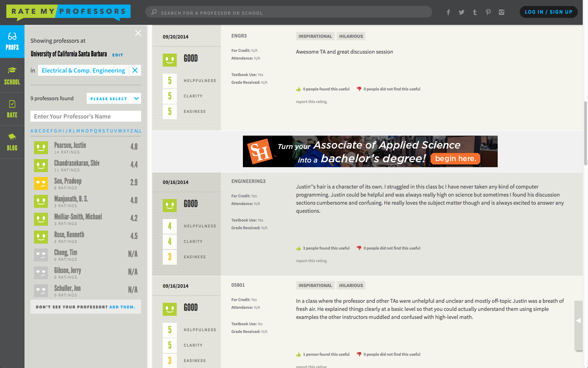The width and height of the screenshot is (588, 368).
Task: Click the 4.8 rating for Pearson, Justin
Action: coord(134,147)
